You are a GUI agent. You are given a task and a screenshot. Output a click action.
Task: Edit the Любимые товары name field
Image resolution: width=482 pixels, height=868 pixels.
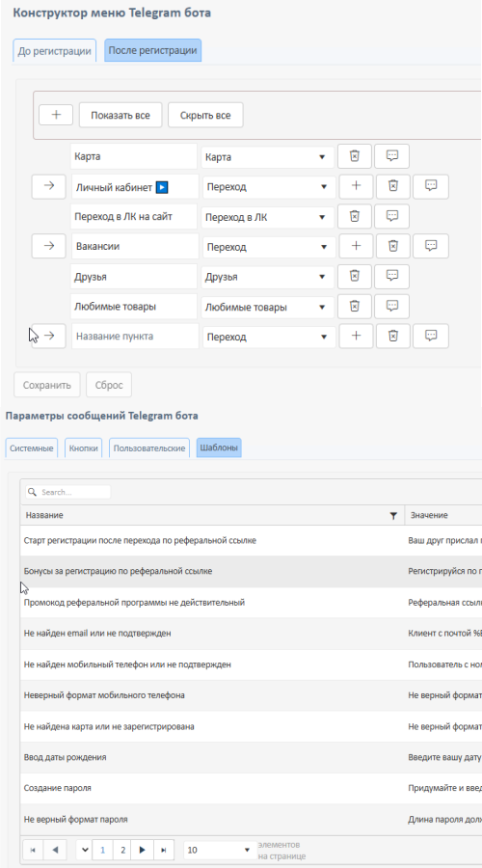(x=134, y=306)
